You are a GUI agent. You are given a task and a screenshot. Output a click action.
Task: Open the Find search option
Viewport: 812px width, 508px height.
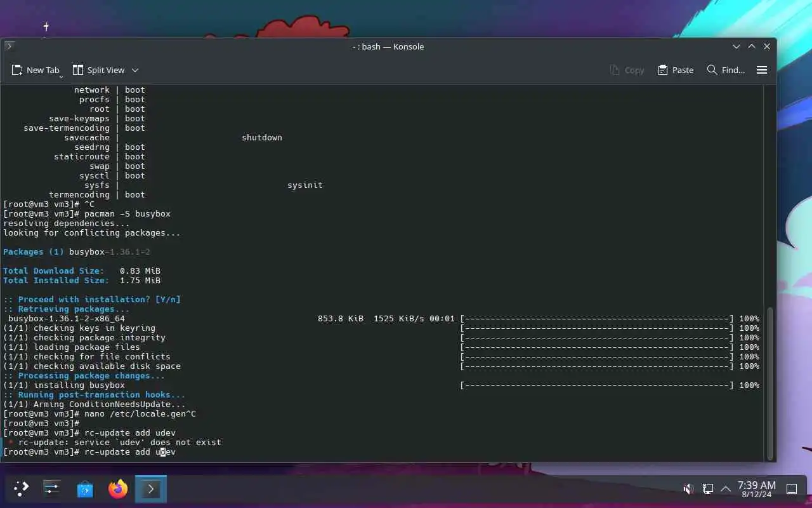726,70
